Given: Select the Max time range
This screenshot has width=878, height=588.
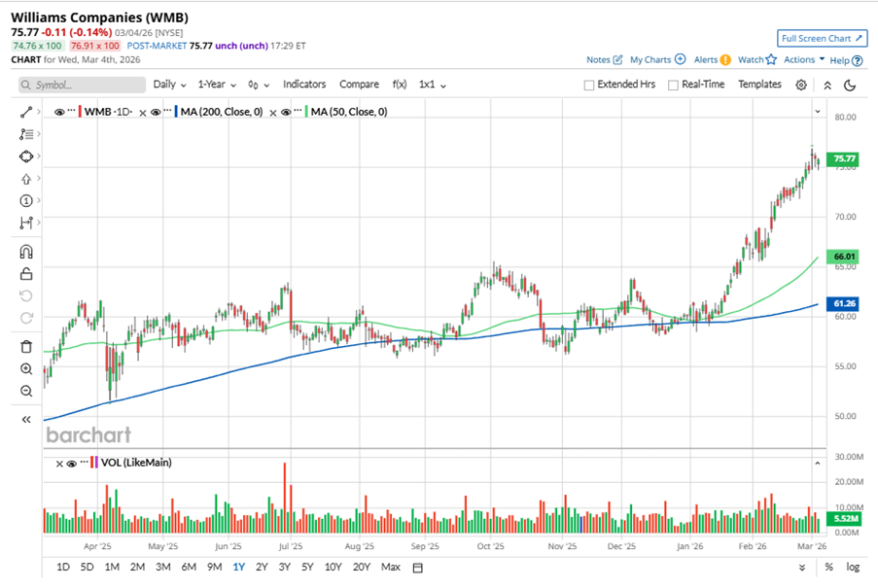Looking at the screenshot, I should (x=390, y=568).
